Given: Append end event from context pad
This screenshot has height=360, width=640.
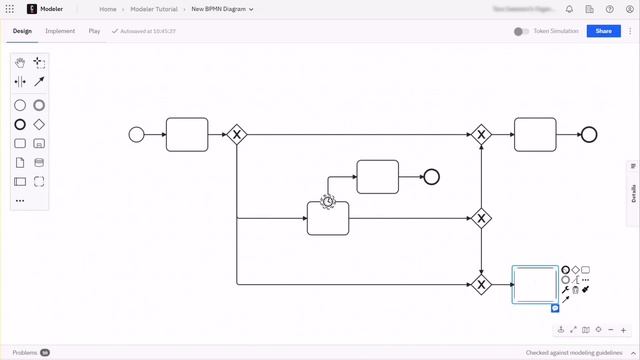Looking at the screenshot, I should (565, 270).
